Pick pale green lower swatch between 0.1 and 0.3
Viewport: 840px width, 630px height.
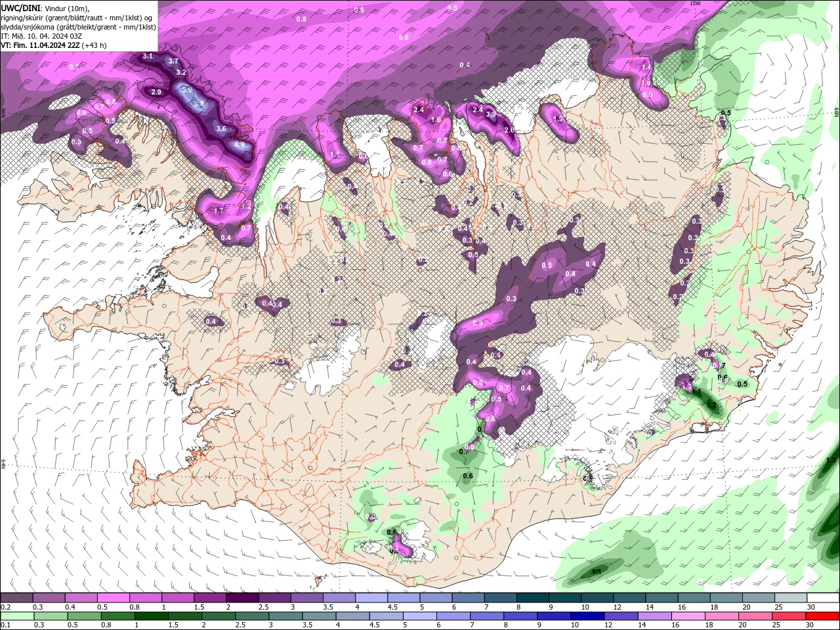click(16, 616)
